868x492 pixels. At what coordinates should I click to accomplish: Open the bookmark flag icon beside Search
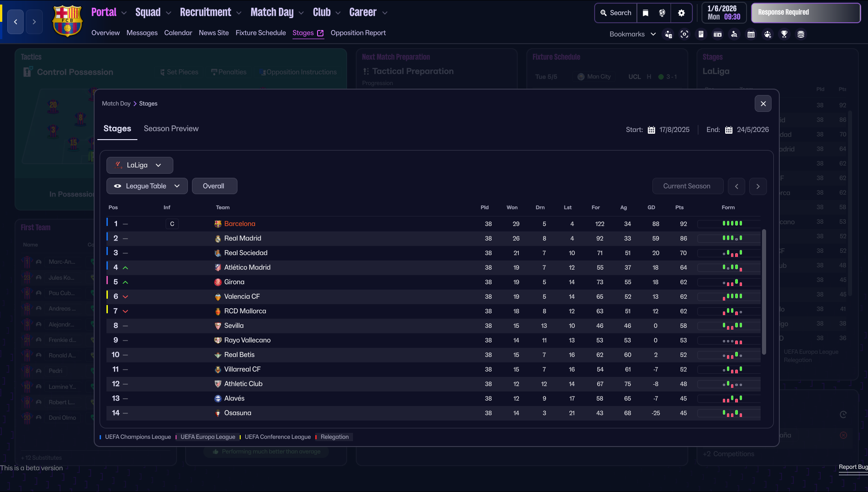[x=645, y=13]
